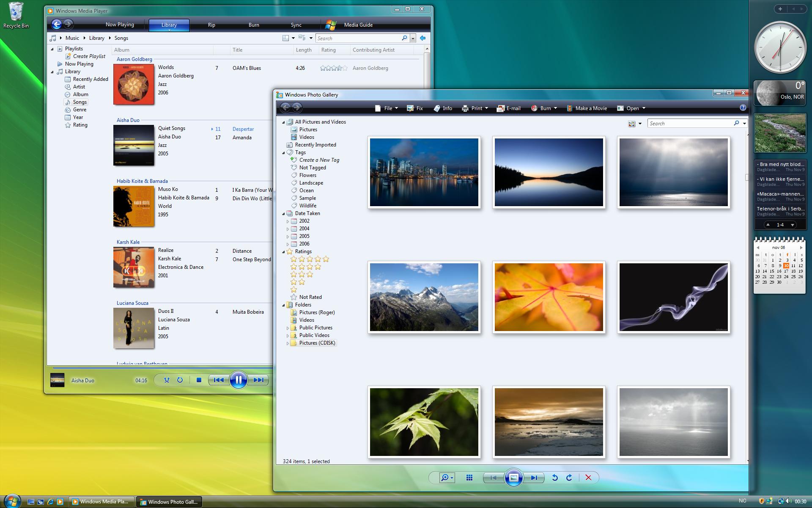Switch to Now Playing tab

(x=120, y=25)
